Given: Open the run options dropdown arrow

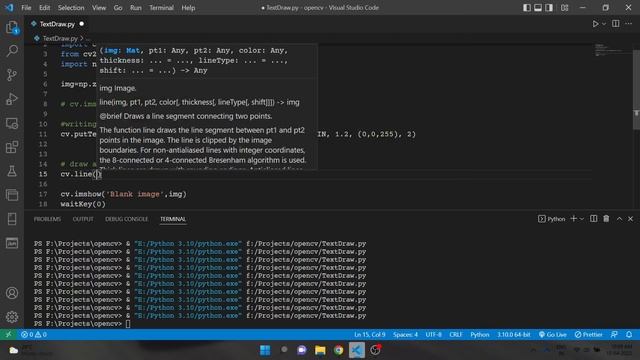Looking at the screenshot, I should pyautogui.click(x=604, y=24).
